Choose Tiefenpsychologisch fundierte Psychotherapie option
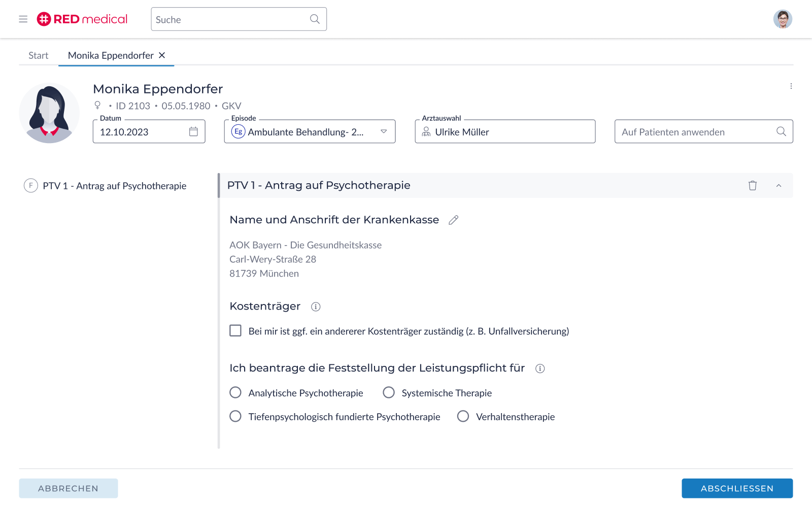This screenshot has width=812, height=508. click(235, 416)
